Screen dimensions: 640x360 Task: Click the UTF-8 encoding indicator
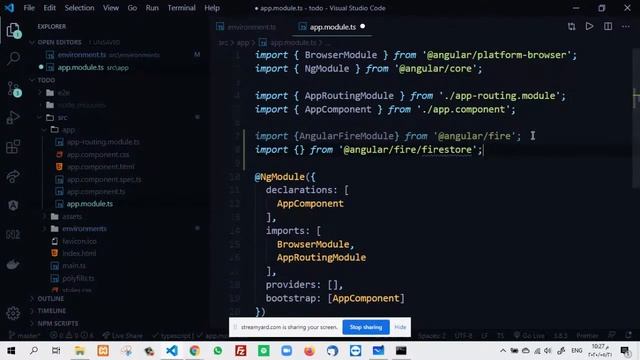pos(463,335)
